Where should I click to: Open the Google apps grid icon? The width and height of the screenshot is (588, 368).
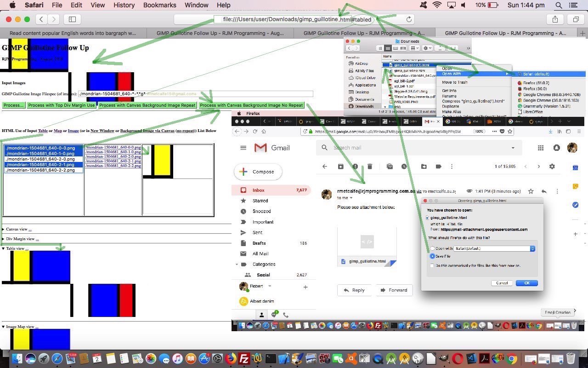(541, 148)
